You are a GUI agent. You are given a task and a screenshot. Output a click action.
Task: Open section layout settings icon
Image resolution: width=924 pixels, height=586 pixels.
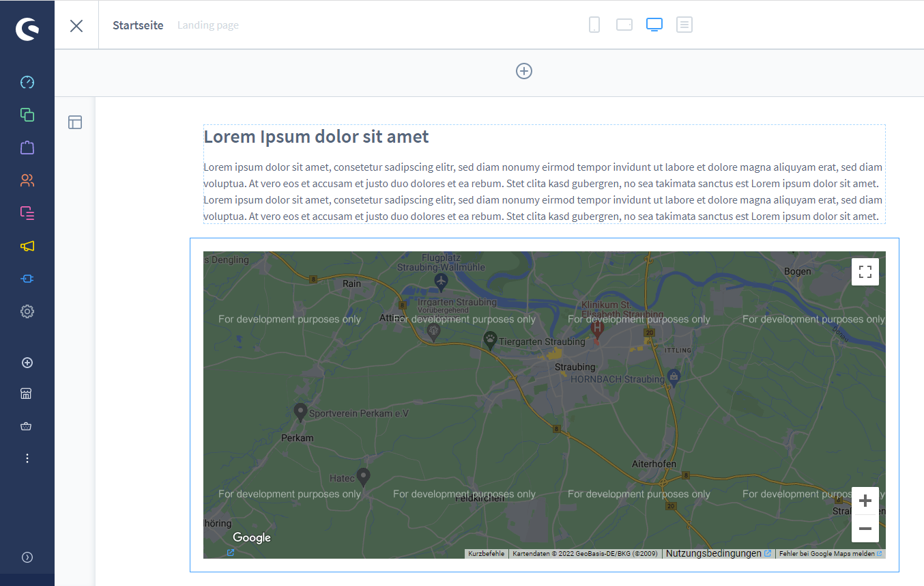[x=75, y=122]
